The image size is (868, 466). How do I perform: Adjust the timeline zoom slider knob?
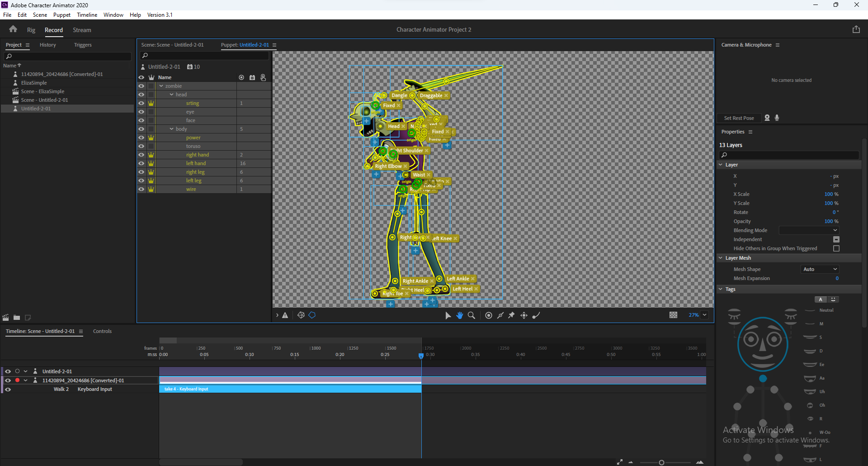click(661, 462)
